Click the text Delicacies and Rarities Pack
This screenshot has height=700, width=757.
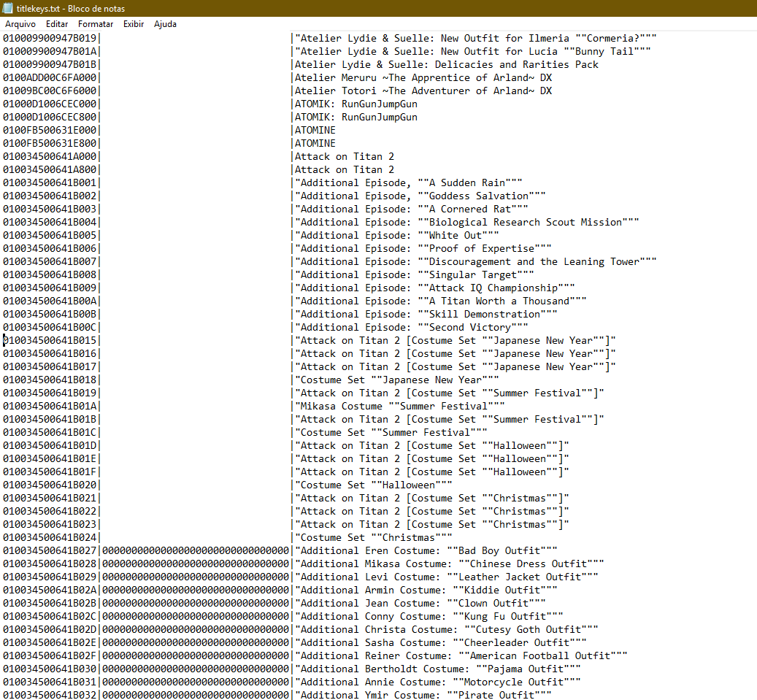click(x=517, y=65)
